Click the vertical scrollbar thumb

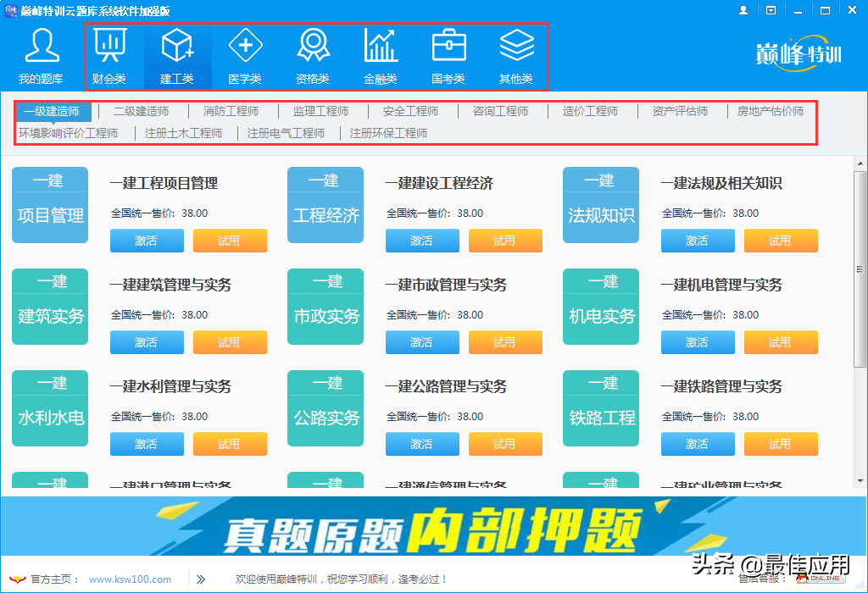click(860, 269)
